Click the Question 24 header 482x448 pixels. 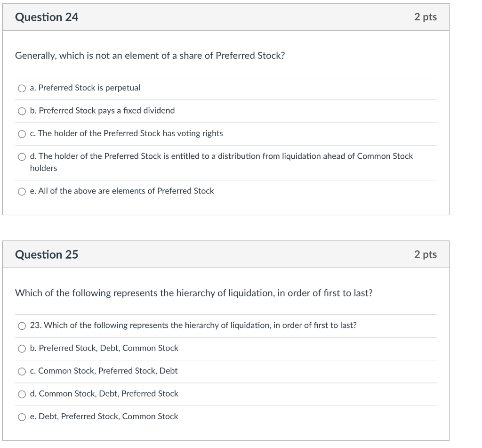pyautogui.click(x=47, y=17)
